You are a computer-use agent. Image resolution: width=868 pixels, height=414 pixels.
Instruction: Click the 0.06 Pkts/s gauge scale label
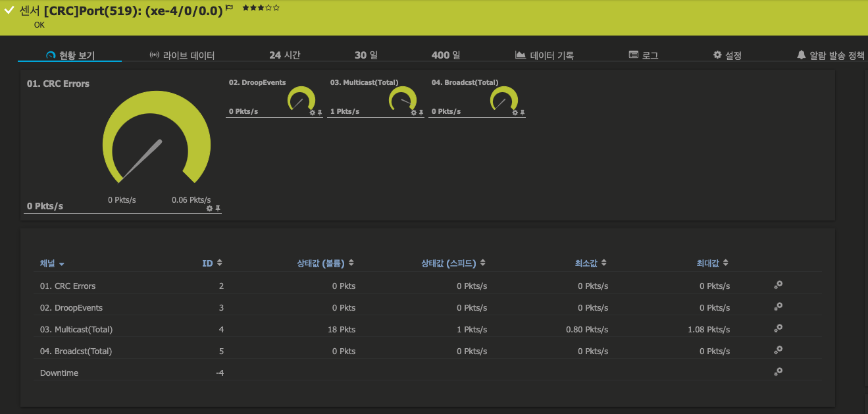pyautogui.click(x=191, y=200)
